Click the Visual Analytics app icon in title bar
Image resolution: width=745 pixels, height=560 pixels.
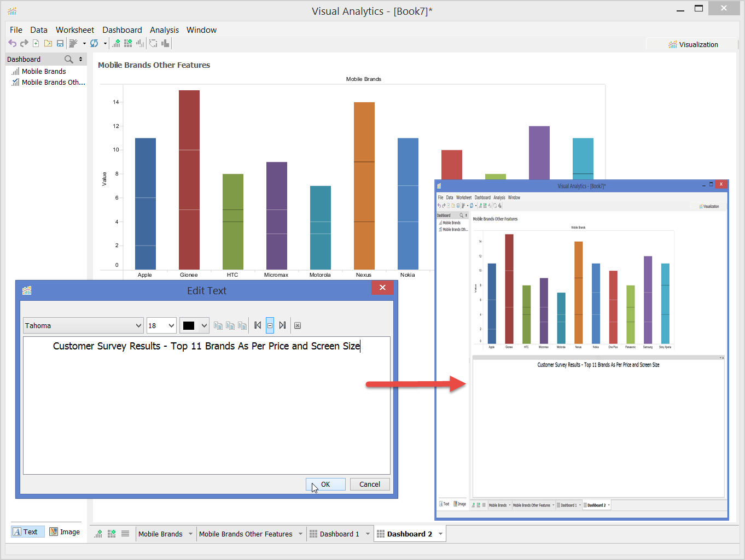pyautogui.click(x=12, y=11)
